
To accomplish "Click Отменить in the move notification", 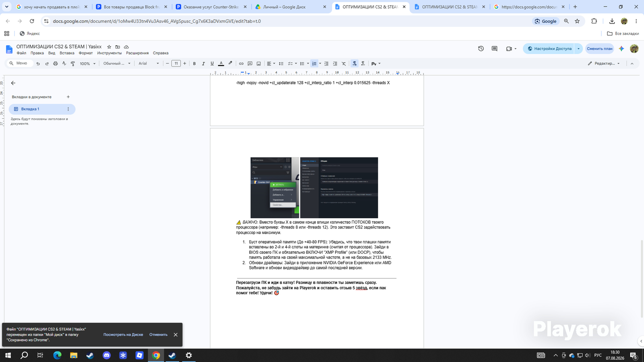I will pyautogui.click(x=159, y=335).
